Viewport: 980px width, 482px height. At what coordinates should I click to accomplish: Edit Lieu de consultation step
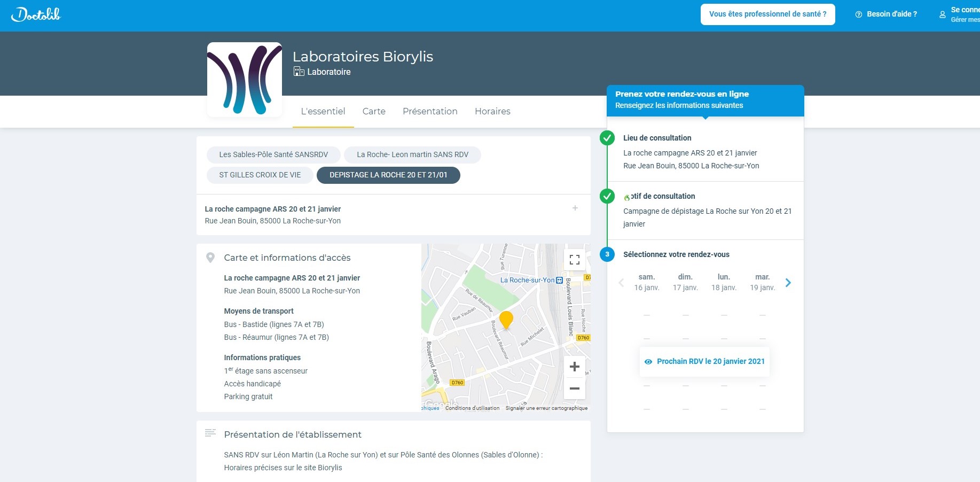pyautogui.click(x=705, y=152)
